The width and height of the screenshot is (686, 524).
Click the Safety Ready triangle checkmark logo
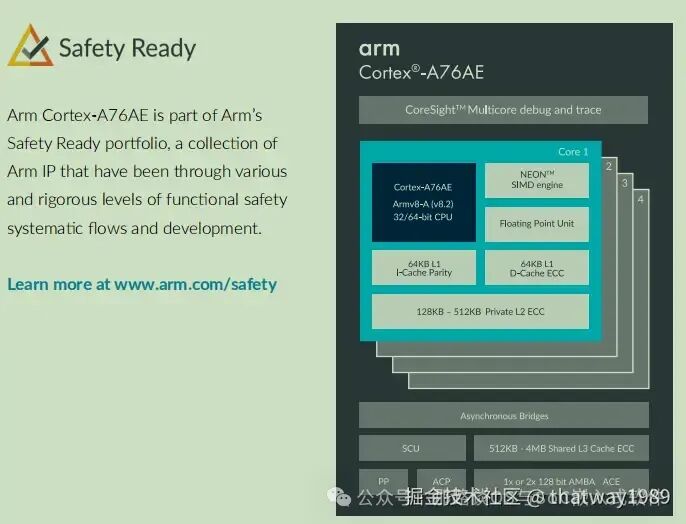(31, 45)
